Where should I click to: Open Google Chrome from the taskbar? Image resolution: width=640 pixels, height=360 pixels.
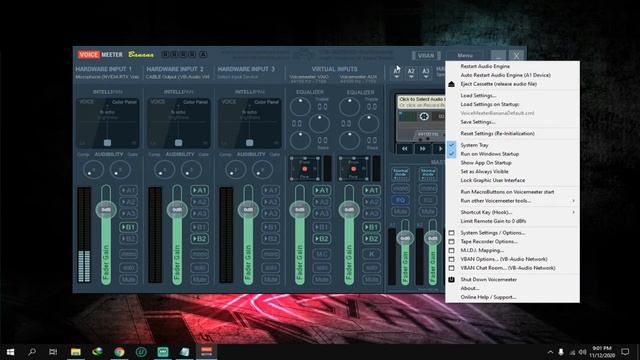[x=119, y=352]
